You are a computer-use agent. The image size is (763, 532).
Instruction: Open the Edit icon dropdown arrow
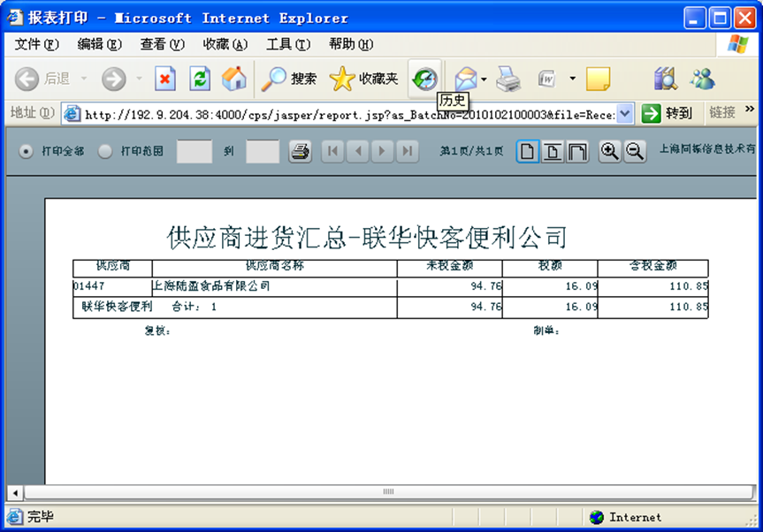click(573, 79)
